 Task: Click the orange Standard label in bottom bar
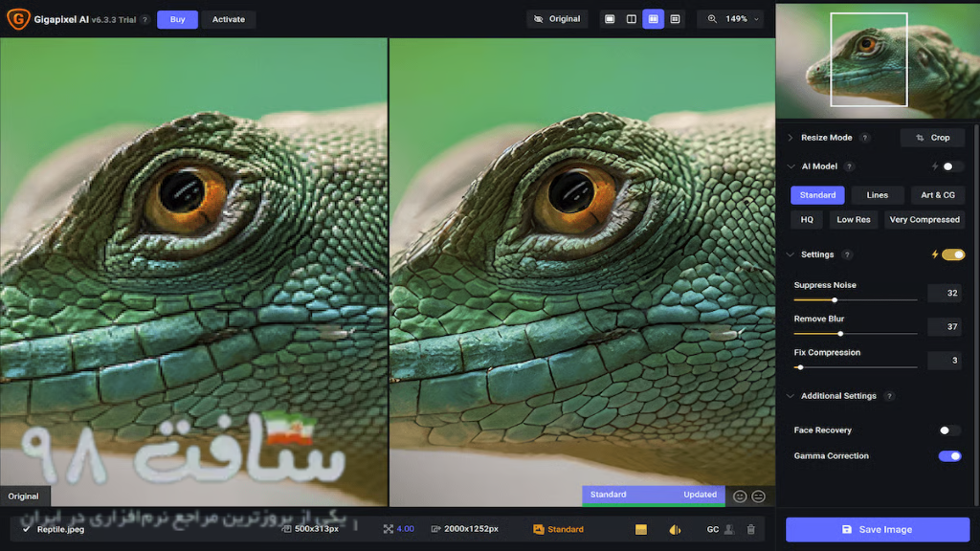[x=566, y=529]
